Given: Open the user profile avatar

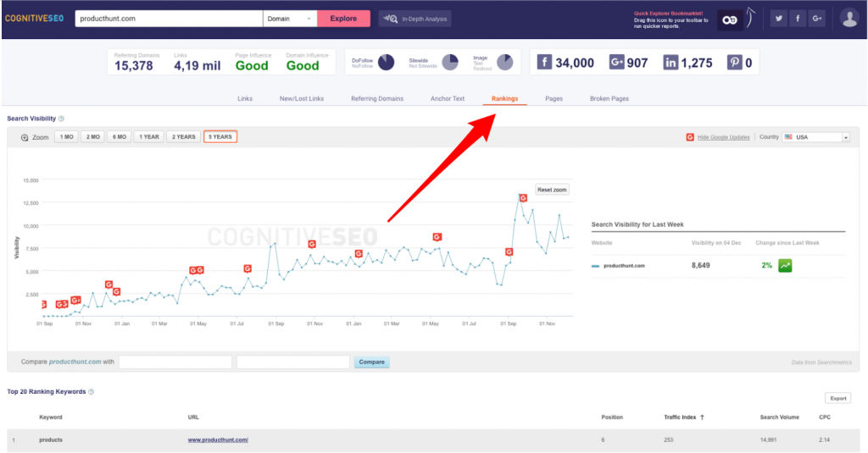Looking at the screenshot, I should [849, 18].
